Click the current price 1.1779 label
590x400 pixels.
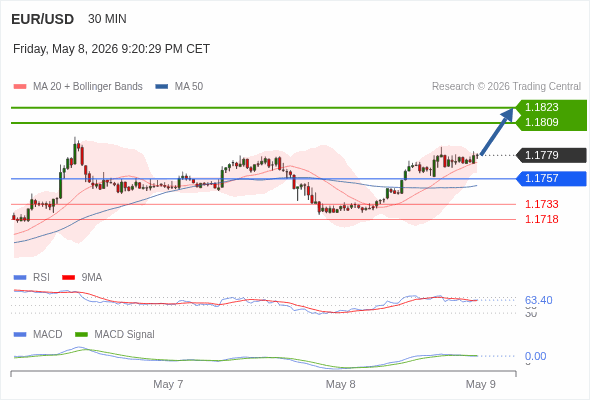point(551,155)
